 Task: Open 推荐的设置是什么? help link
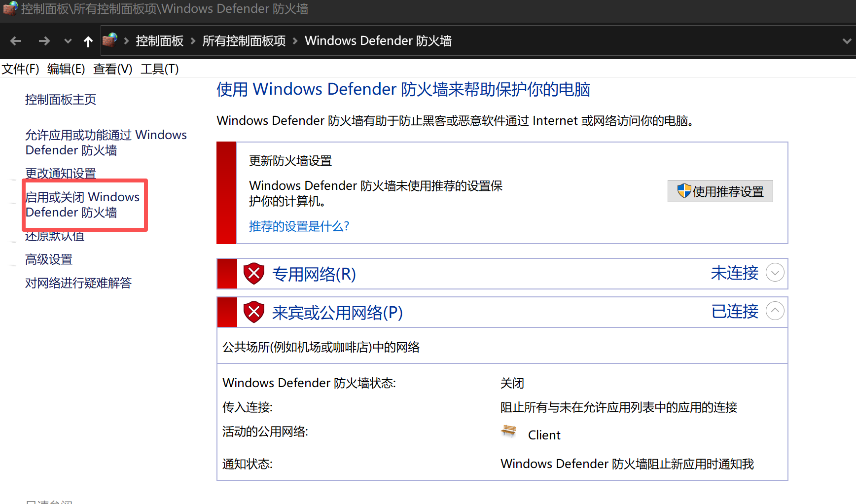pyautogui.click(x=299, y=226)
